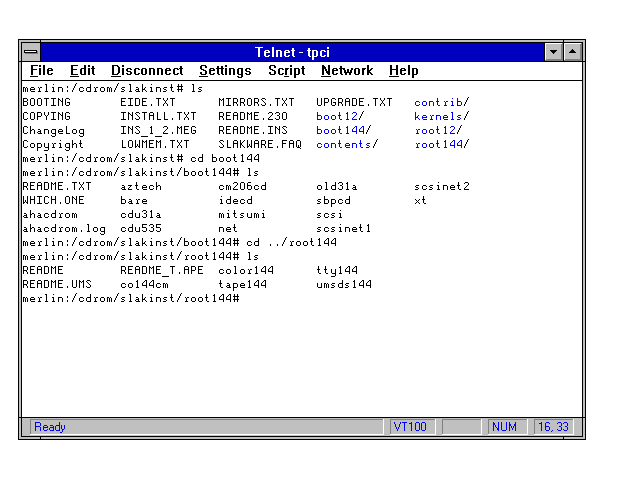Open the Script menu
This screenshot has width=640, height=480.
click(x=287, y=71)
